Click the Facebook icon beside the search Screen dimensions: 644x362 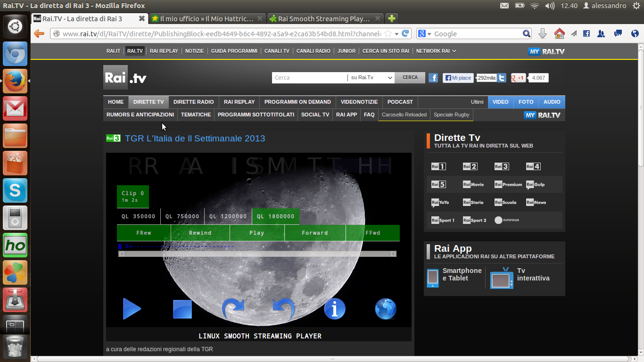(433, 78)
